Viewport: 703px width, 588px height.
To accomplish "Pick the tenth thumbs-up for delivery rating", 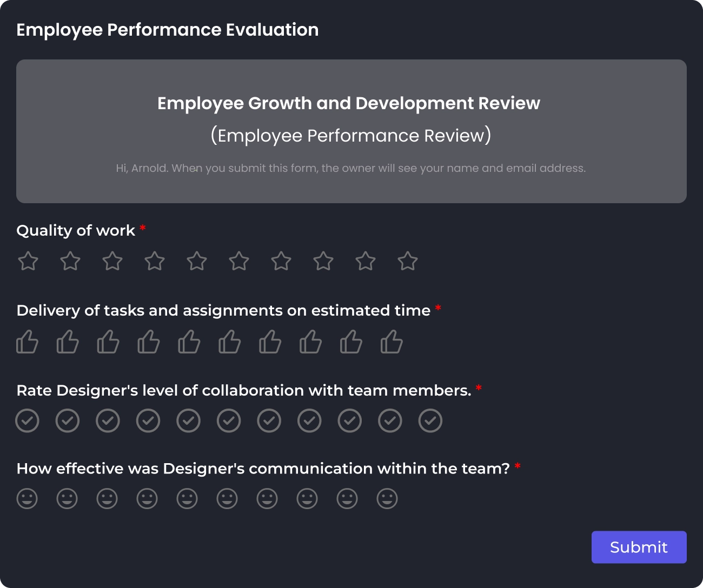I will click(x=392, y=342).
